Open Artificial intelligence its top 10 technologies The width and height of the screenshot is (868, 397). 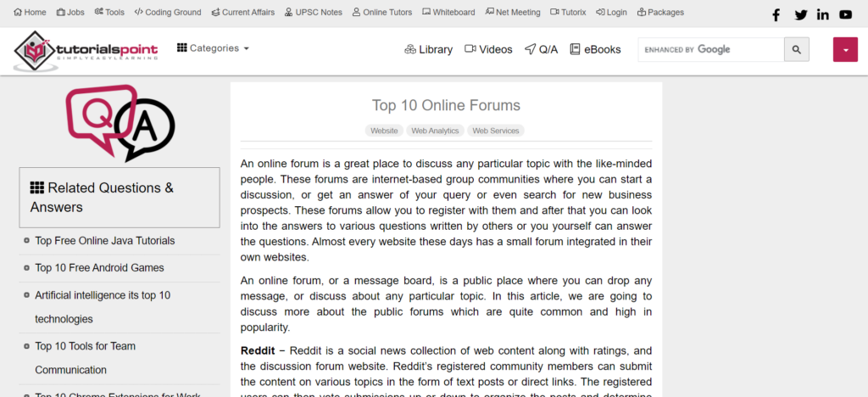103,307
